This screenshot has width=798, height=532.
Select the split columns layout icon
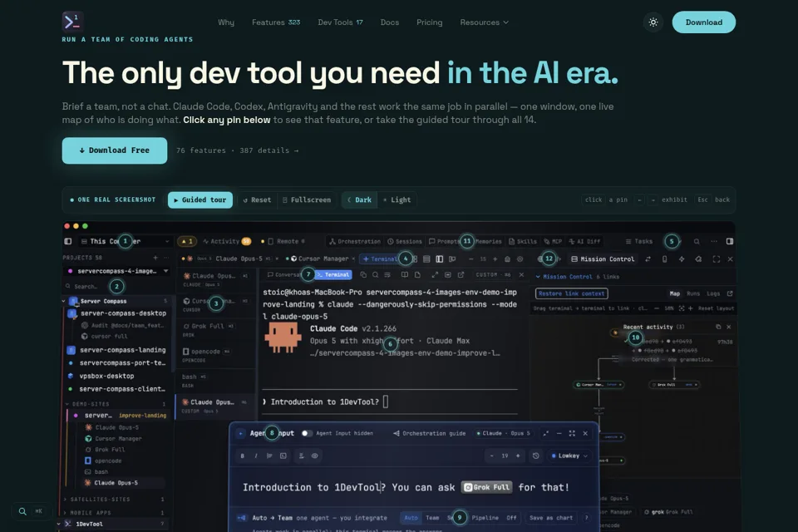[x=439, y=259]
